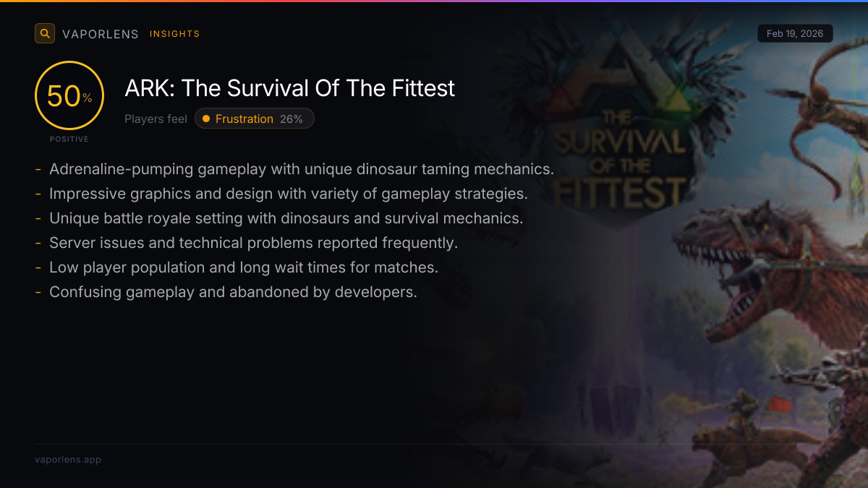
Task: Click the VAPORLENS brand name
Action: click(x=101, y=34)
